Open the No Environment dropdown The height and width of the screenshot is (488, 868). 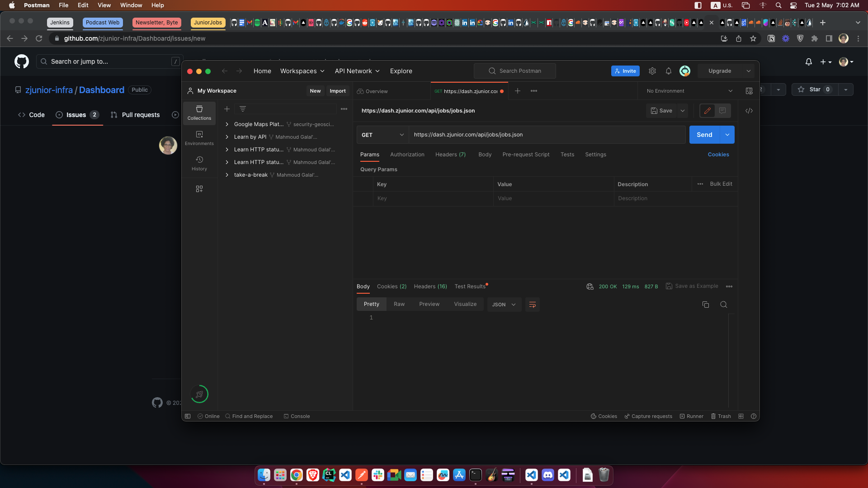pos(687,90)
